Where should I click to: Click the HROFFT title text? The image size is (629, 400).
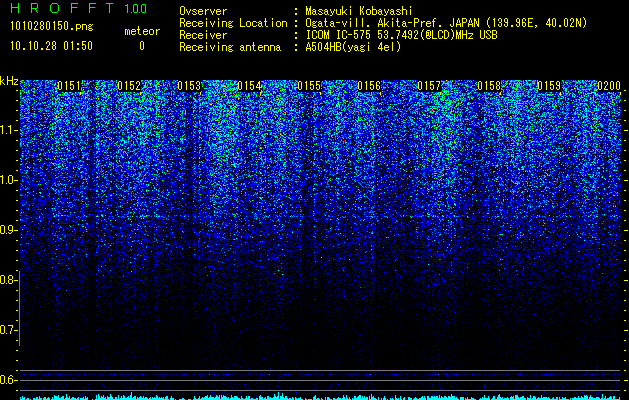(x=63, y=8)
